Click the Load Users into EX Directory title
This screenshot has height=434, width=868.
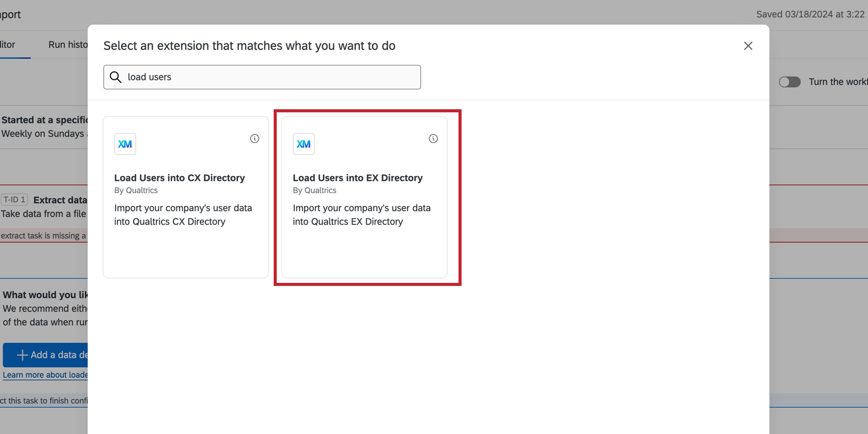(x=358, y=178)
